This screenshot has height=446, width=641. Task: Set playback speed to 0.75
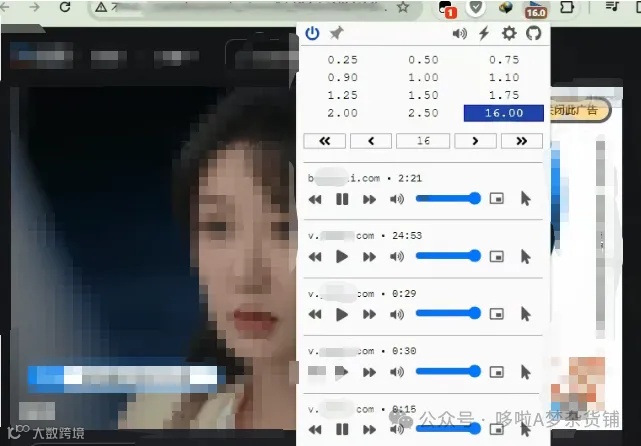pyautogui.click(x=504, y=60)
